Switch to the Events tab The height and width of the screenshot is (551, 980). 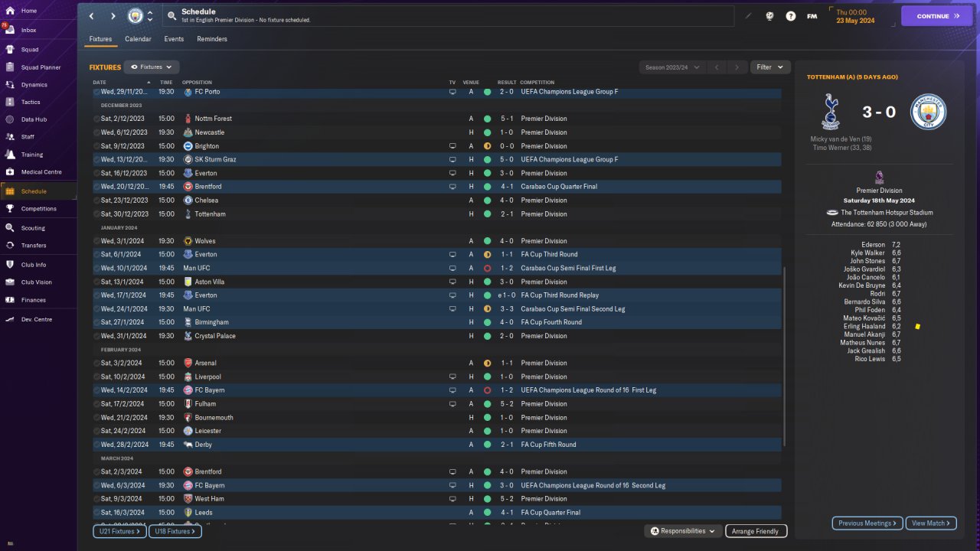tap(174, 39)
